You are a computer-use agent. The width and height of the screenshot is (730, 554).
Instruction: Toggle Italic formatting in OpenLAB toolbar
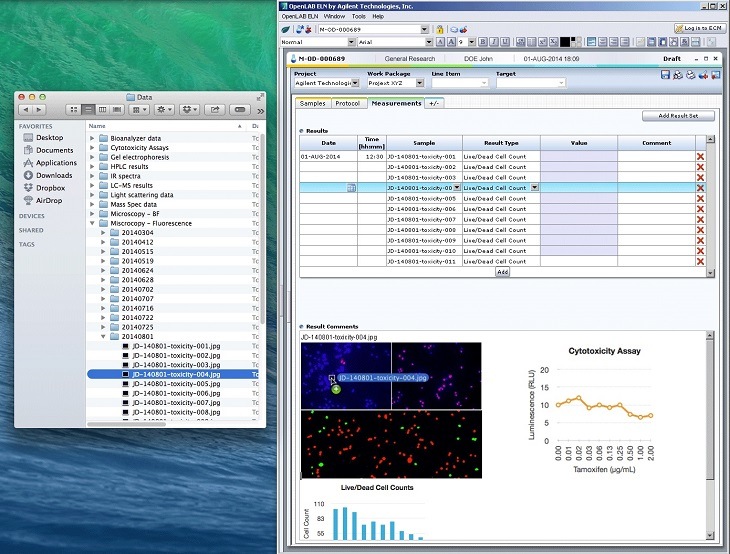pyautogui.click(x=494, y=42)
